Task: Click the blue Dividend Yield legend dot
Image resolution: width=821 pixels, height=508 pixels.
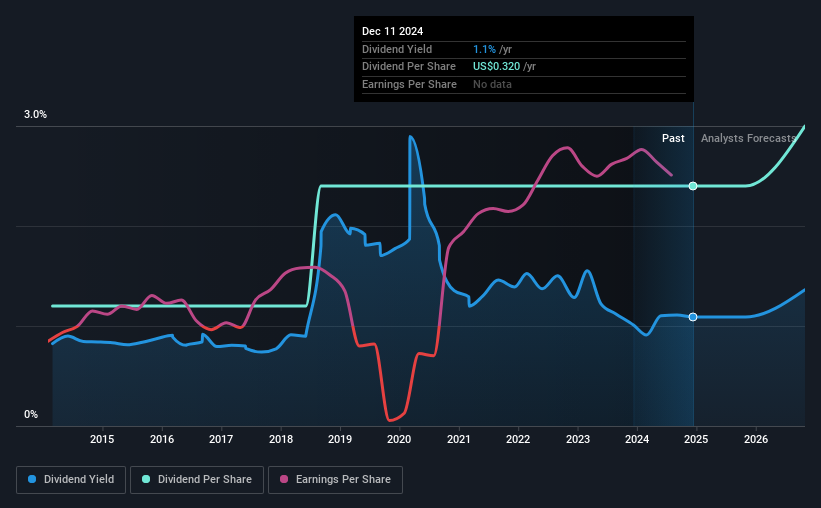Action: click(x=32, y=479)
